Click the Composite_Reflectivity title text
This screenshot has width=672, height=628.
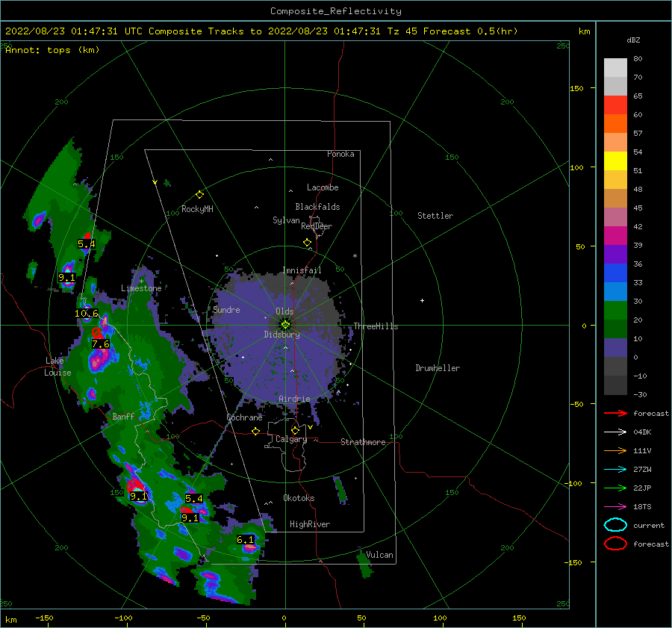click(335, 11)
